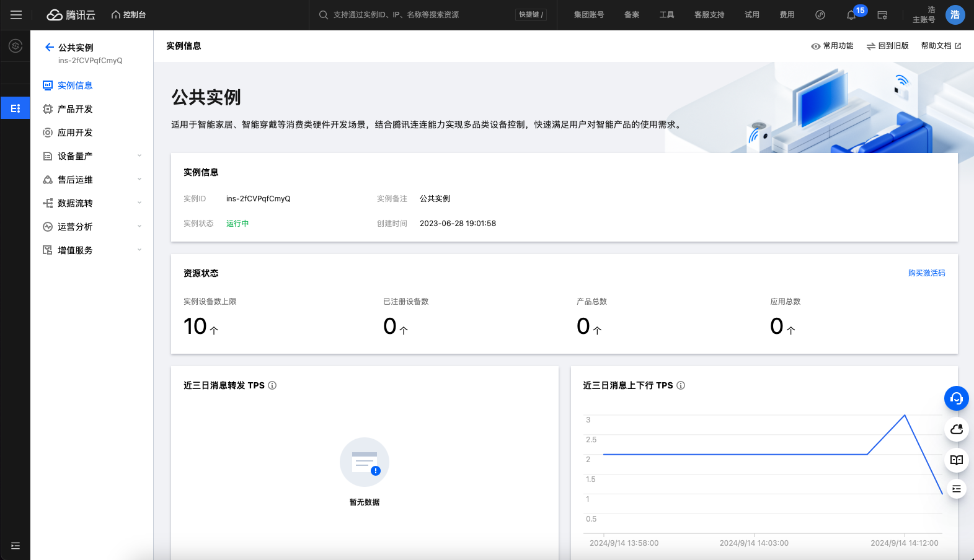
Task: Collapse the sidebar with bottom-left icon
Action: (15, 546)
